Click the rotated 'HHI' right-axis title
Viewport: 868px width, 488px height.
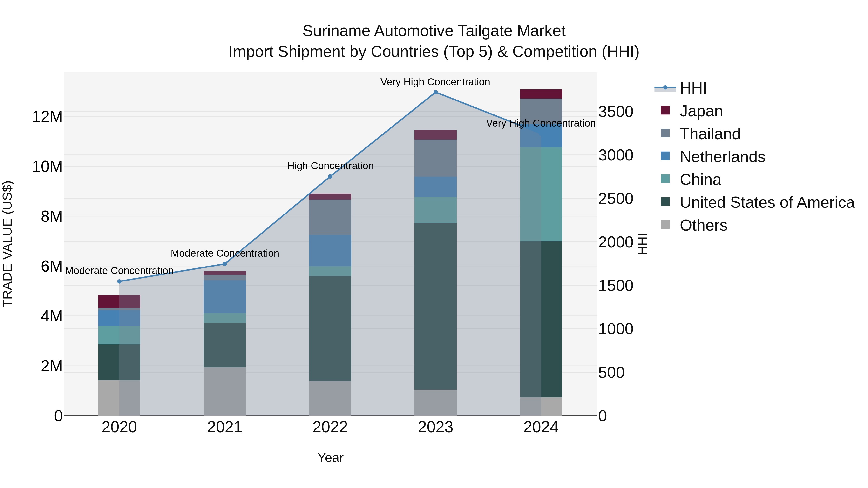click(x=642, y=244)
